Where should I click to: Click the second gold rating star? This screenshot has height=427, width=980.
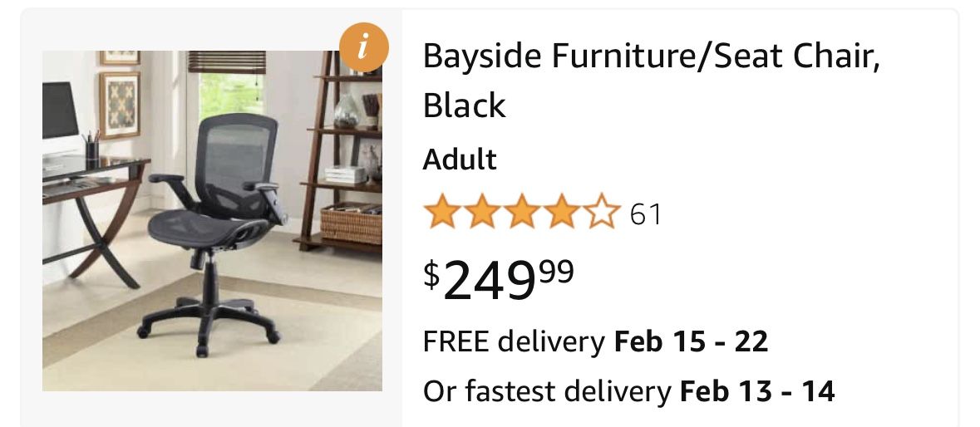(480, 213)
